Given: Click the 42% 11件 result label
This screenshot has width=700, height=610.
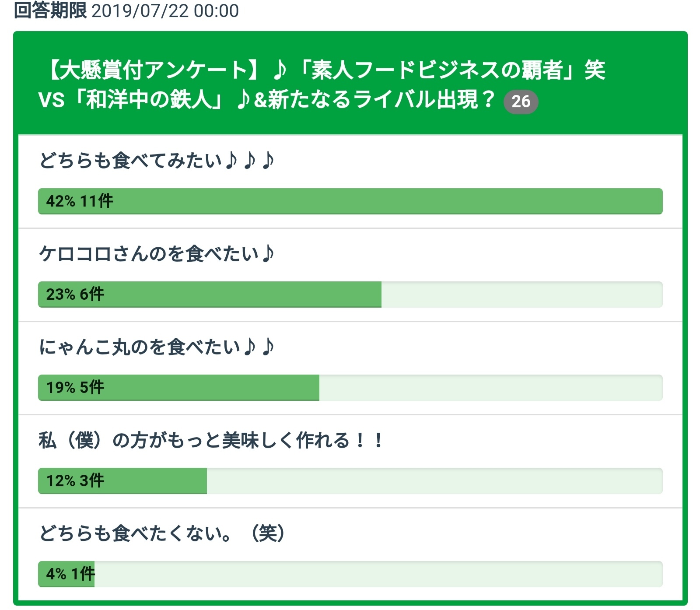Looking at the screenshot, I should point(80,201).
